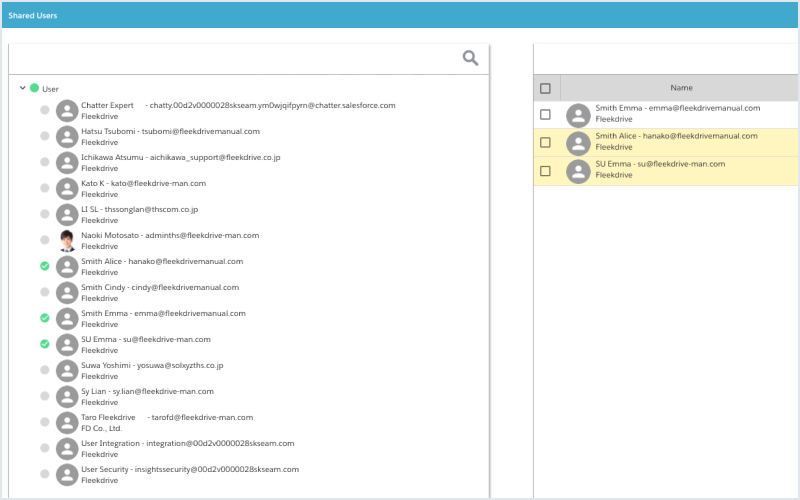Check Smith Alice checkbox in shared list
Viewport: 800px width, 500px height.
point(545,142)
